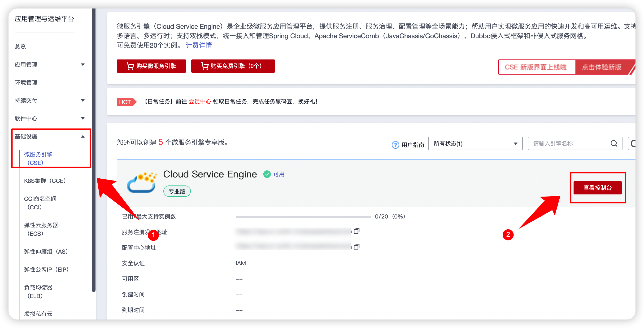Click the green available status check icon
Viewport: 644px width, 328px height.
coord(267,174)
